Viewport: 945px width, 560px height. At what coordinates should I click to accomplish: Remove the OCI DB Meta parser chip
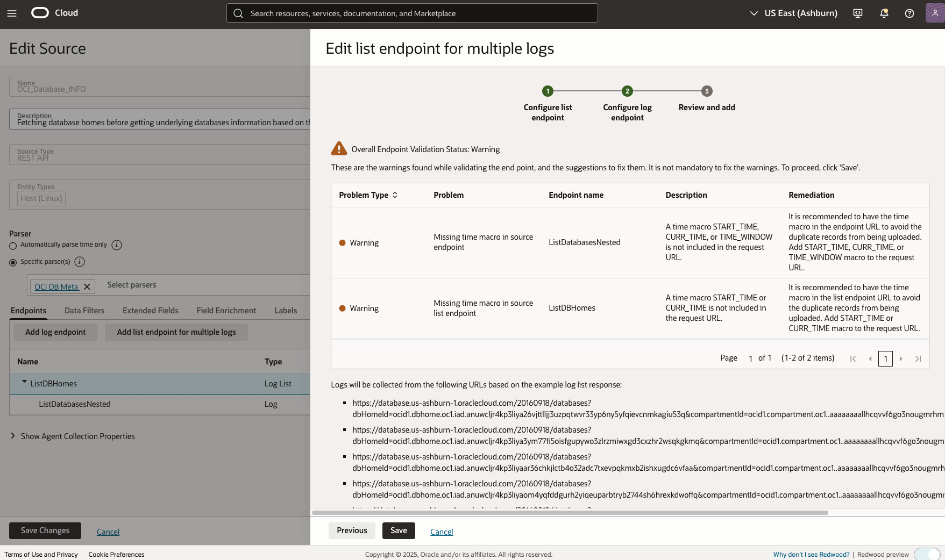[87, 286]
